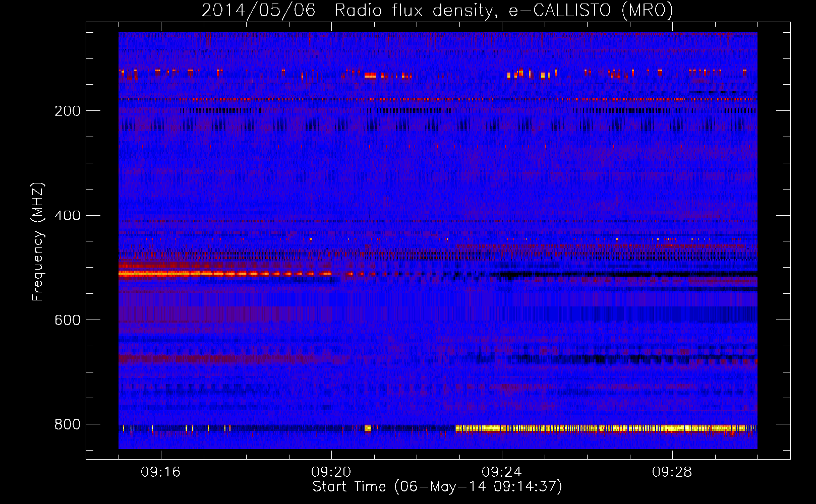Click the "09:24" time tick label

click(502, 472)
